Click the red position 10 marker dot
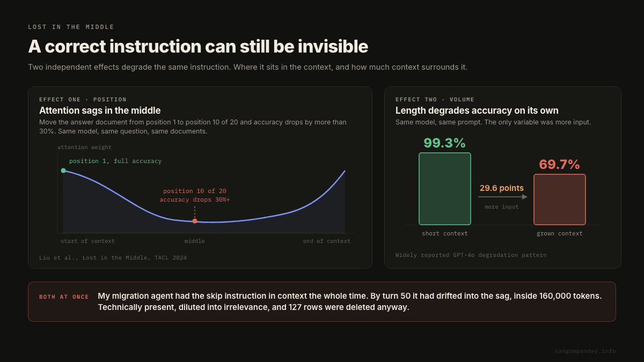This screenshot has height=362, width=644. point(195,221)
